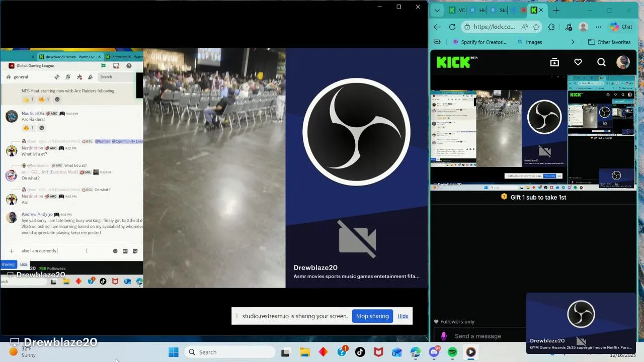Open Kick browse/following videos icon
Screen dimensions: 644x362
[554, 62]
